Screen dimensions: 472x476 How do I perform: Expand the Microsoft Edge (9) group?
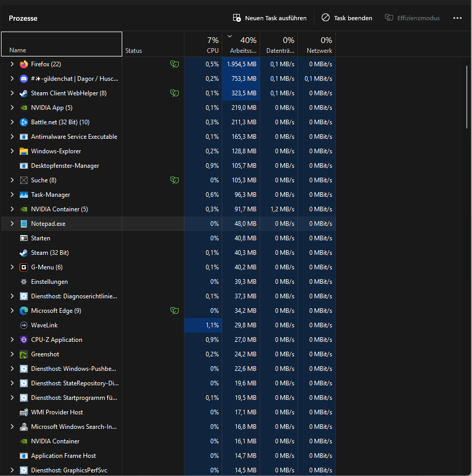[12, 311]
